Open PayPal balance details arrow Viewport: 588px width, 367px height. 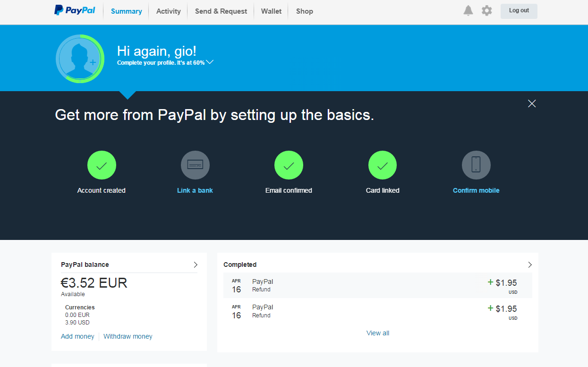click(x=196, y=265)
